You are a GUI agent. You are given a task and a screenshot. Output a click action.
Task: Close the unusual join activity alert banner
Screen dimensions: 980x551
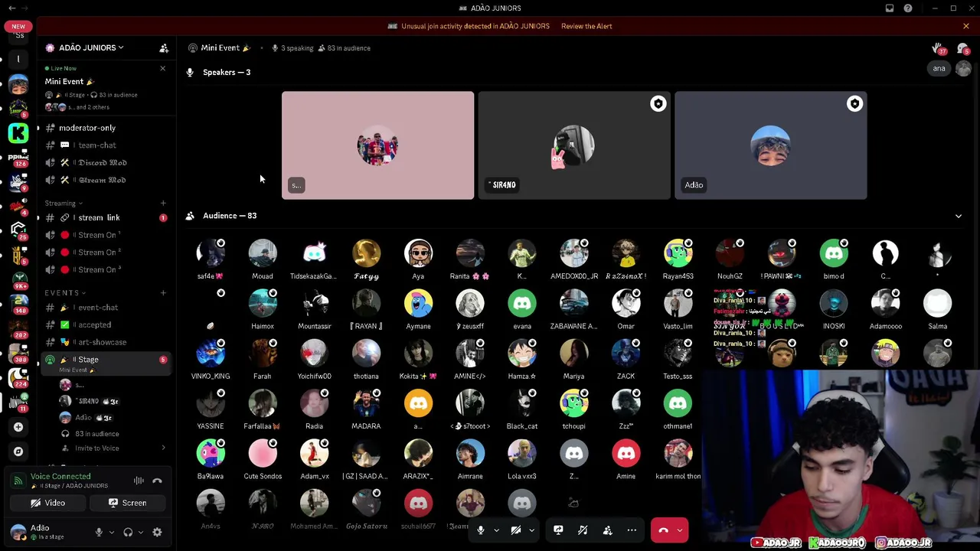(x=966, y=26)
